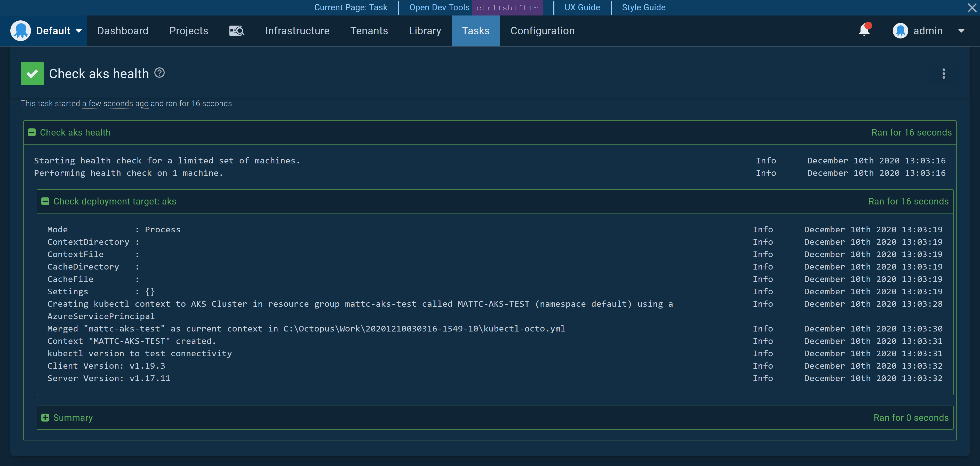This screenshot has width=980, height=466.
Task: Click the 'a few seconds ago' link
Action: coord(115,103)
